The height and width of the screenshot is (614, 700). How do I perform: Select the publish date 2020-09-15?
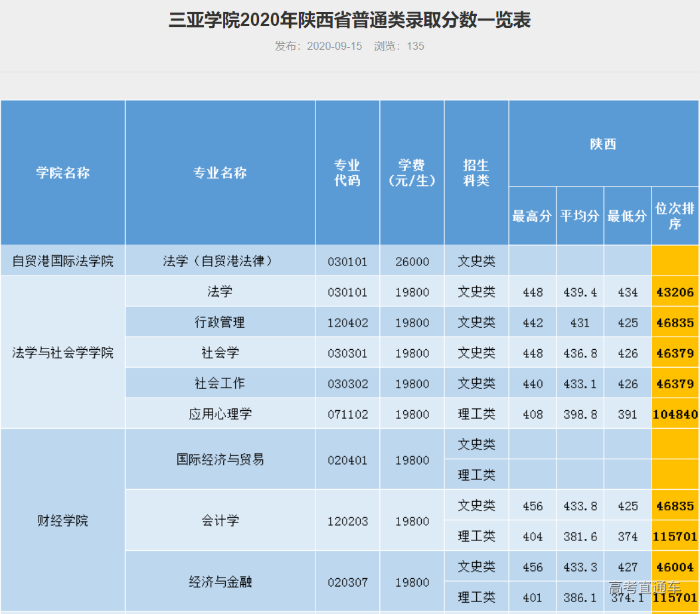[x=335, y=46]
